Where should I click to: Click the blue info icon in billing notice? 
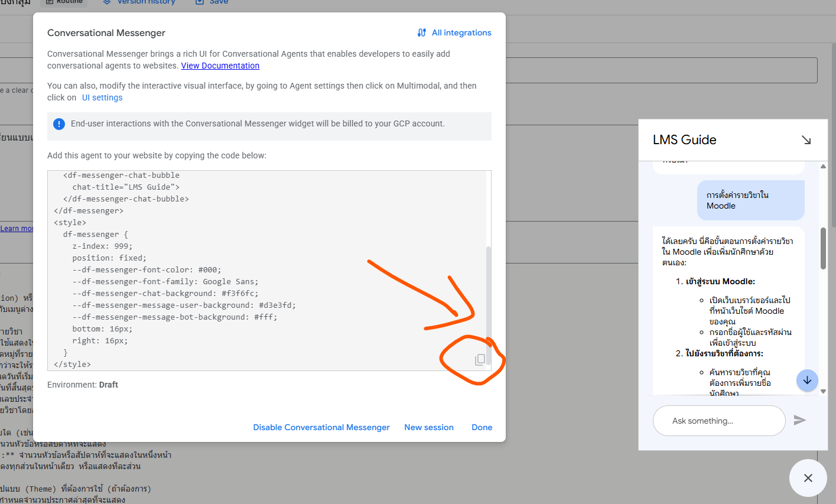pyautogui.click(x=59, y=124)
